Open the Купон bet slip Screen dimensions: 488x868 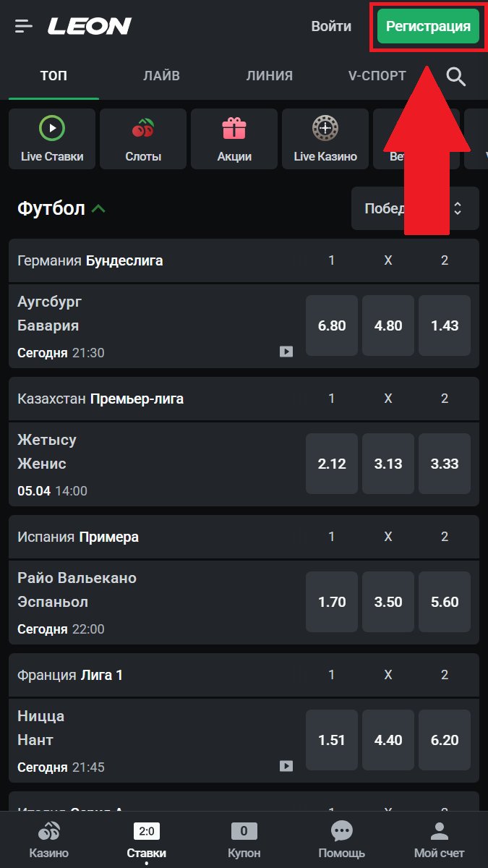click(x=244, y=841)
